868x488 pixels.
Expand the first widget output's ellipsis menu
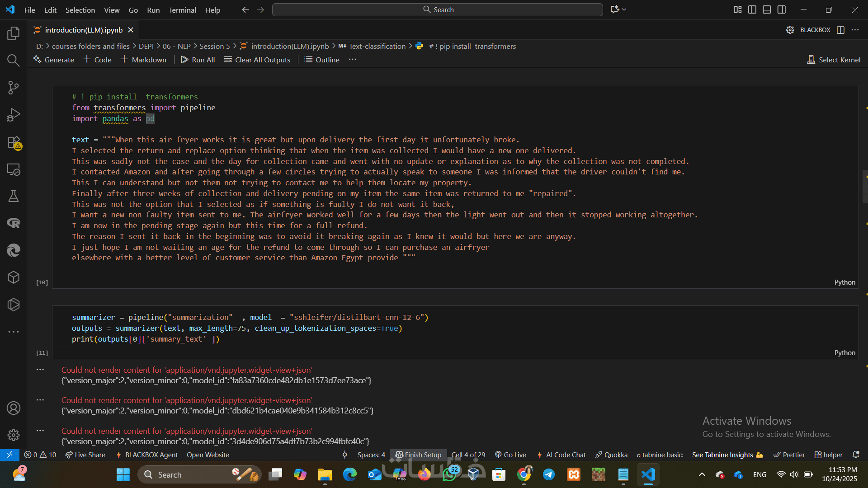click(40, 370)
